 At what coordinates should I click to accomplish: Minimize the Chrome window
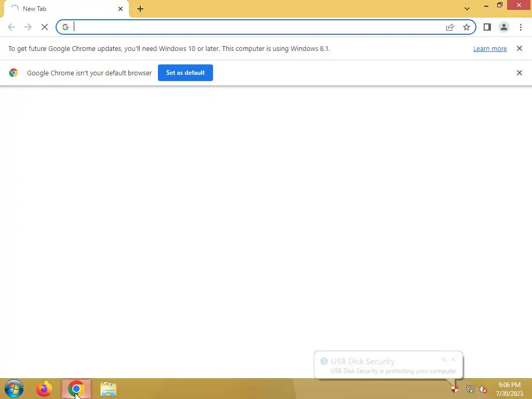[x=486, y=5]
